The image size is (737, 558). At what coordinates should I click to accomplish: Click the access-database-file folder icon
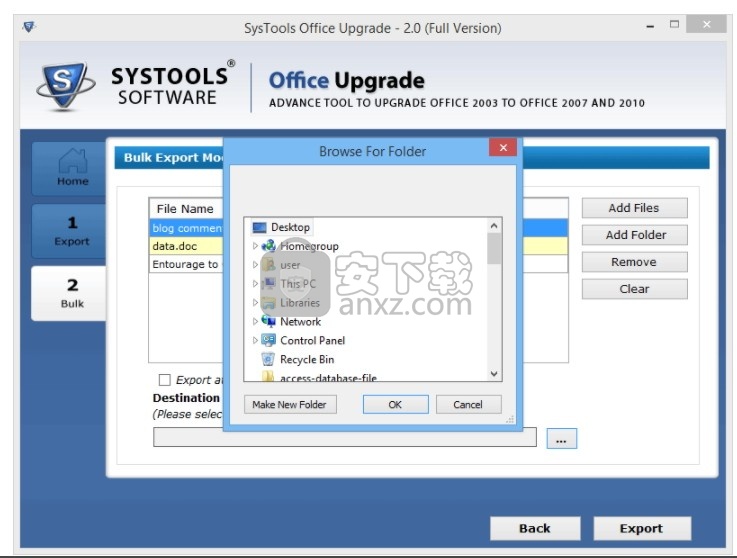pos(268,377)
